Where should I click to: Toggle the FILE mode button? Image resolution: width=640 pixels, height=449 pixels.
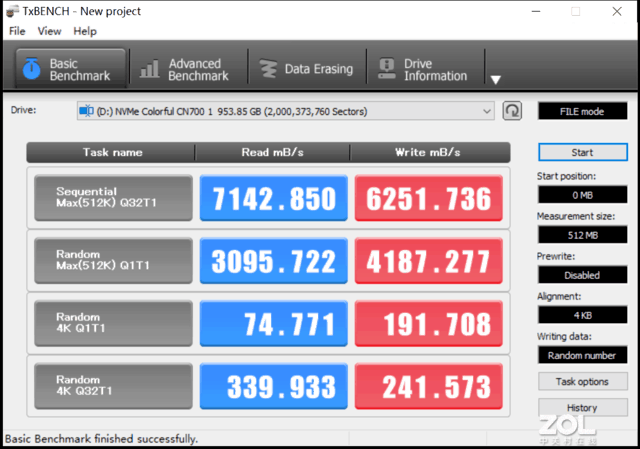[582, 111]
